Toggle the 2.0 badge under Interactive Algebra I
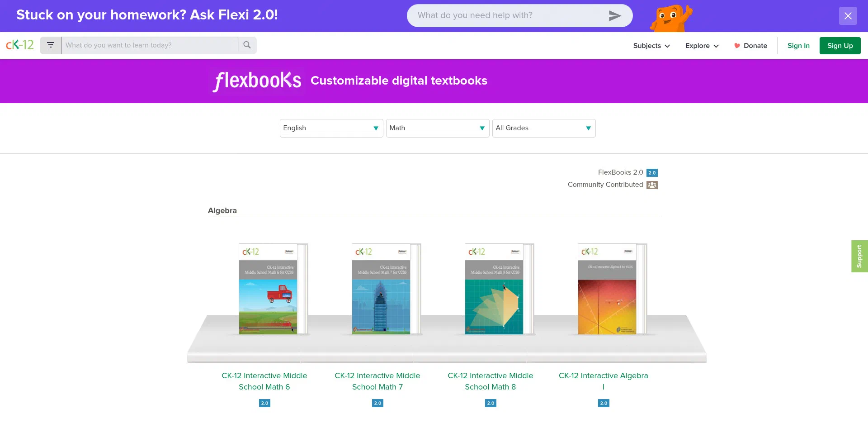The height and width of the screenshot is (423, 868). click(x=603, y=403)
